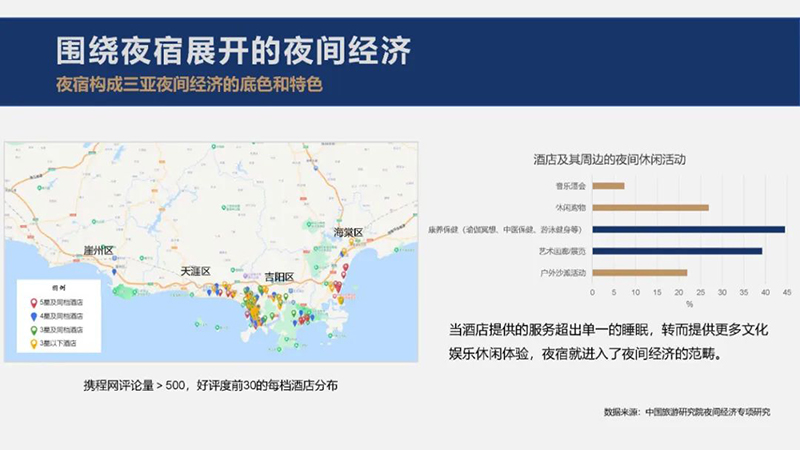Select the 户外沙滩活动 bar in chart
The image size is (800, 450).
pyautogui.click(x=639, y=273)
